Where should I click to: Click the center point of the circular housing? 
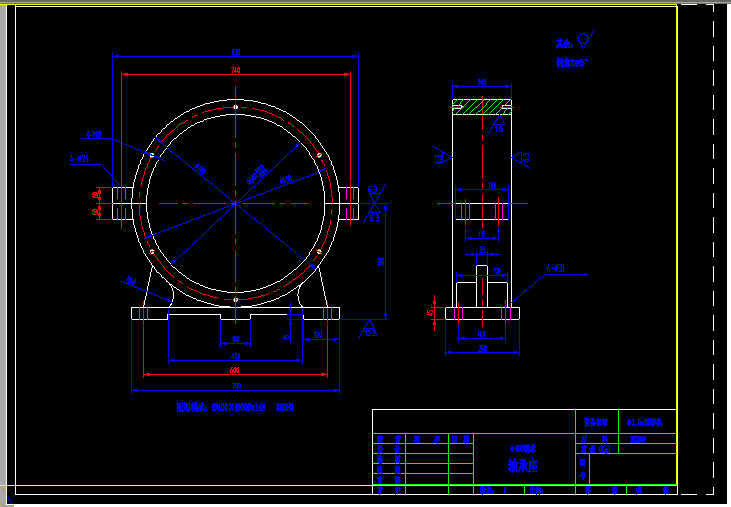[235, 203]
